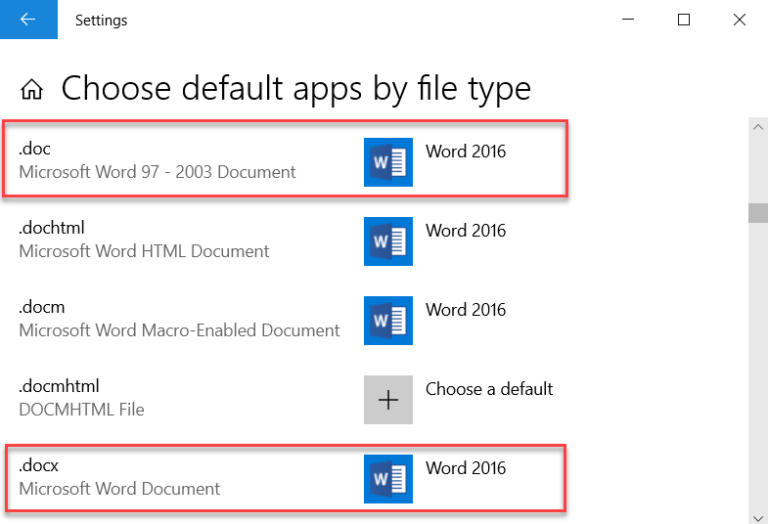Viewport: 768px width, 524px height.
Task: Select the .doc file extension label
Action: [34, 148]
